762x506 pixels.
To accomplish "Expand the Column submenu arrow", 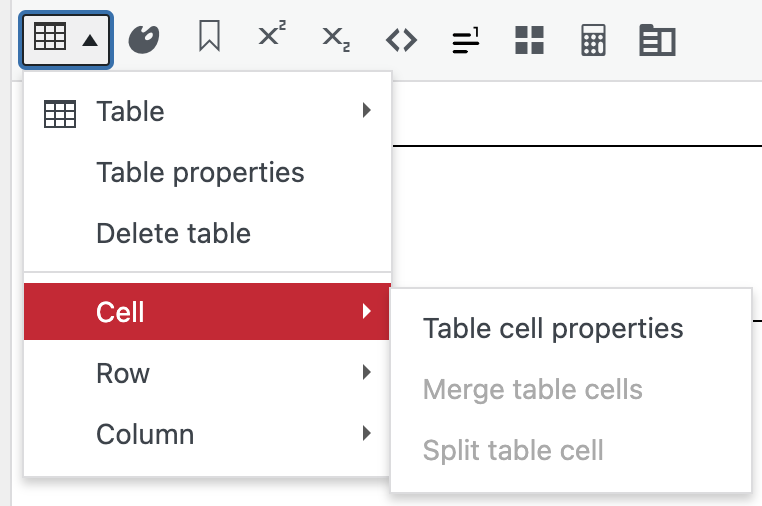I will [x=367, y=434].
